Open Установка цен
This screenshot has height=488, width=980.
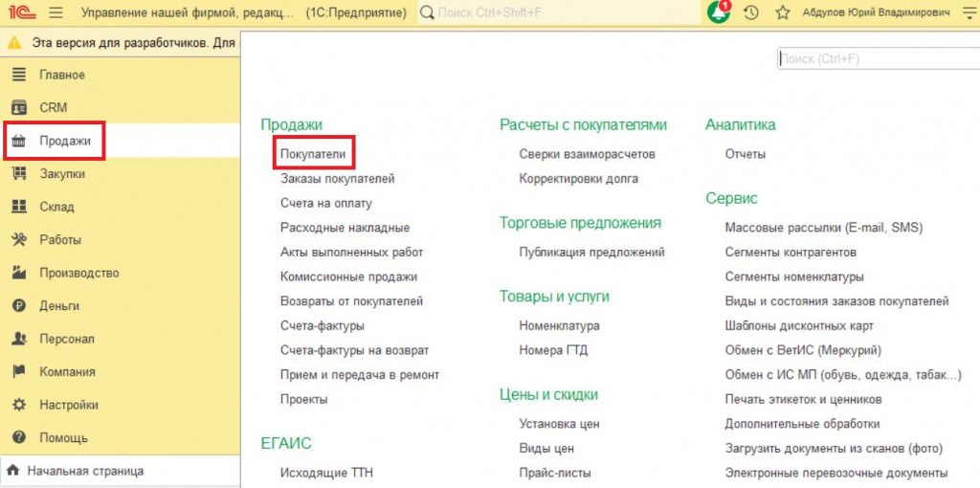tap(559, 424)
